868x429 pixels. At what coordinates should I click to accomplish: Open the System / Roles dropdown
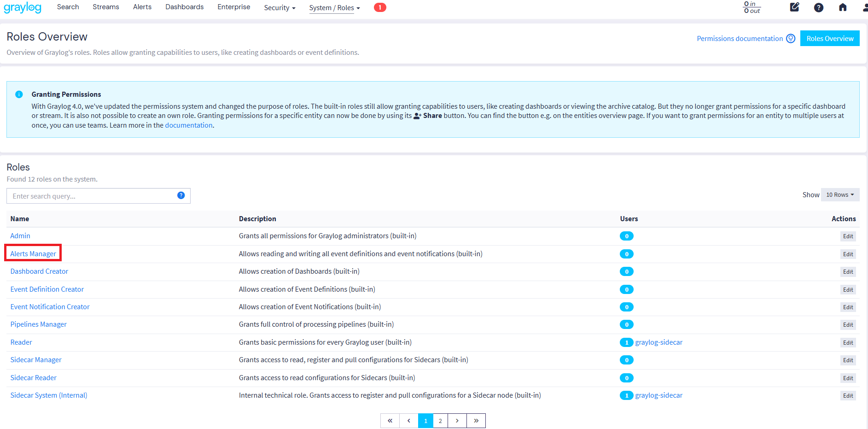(334, 8)
